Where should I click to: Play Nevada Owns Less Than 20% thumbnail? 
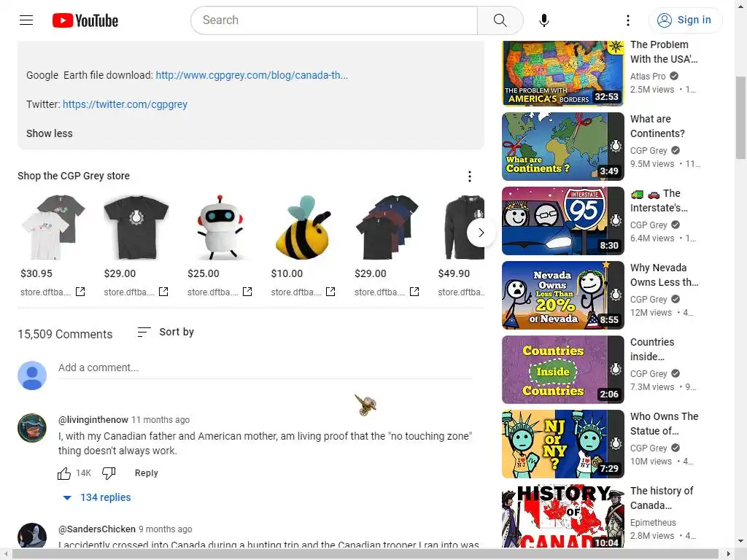pos(562,295)
